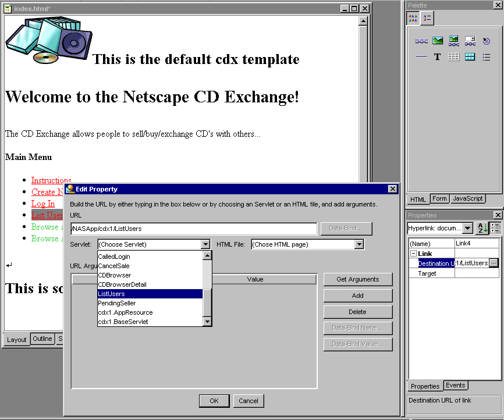Open the Hyperlink object selector dropdown
The image size is (504, 420).
tap(468, 228)
